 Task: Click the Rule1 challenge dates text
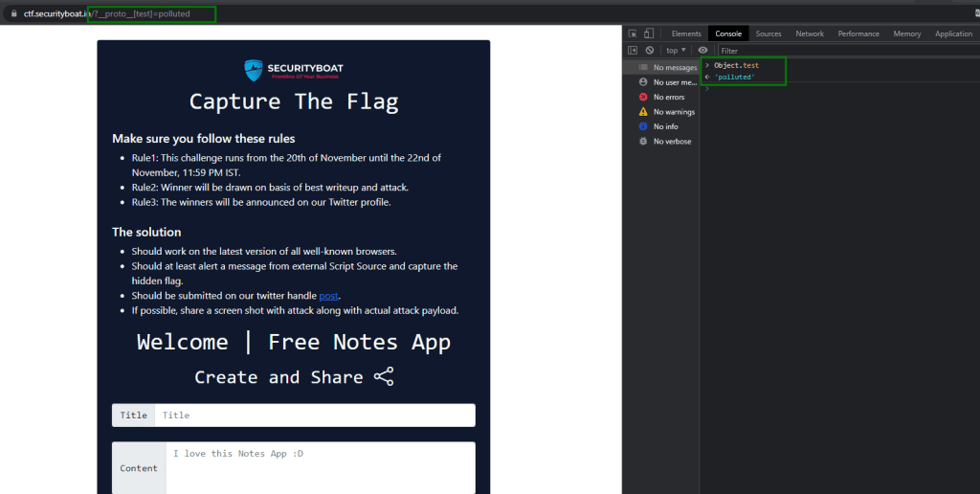point(286,165)
